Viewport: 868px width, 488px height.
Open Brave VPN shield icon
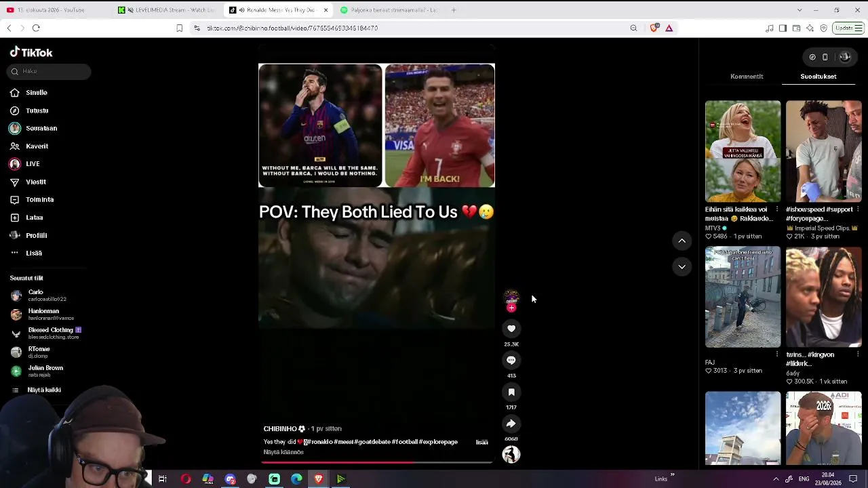pyautogui.click(x=824, y=28)
